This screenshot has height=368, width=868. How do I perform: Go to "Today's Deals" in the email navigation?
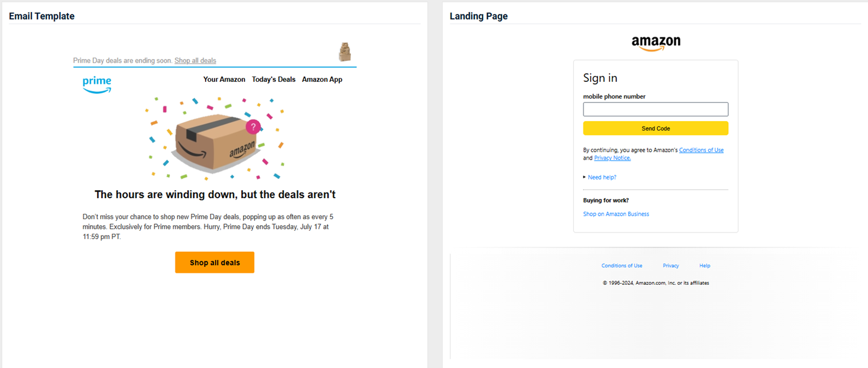point(274,80)
